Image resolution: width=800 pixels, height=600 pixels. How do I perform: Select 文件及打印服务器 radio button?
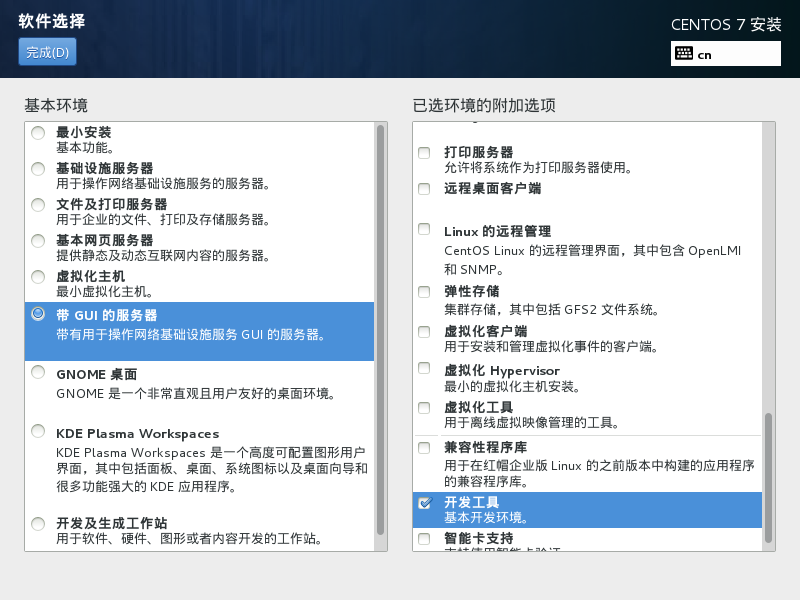38,205
